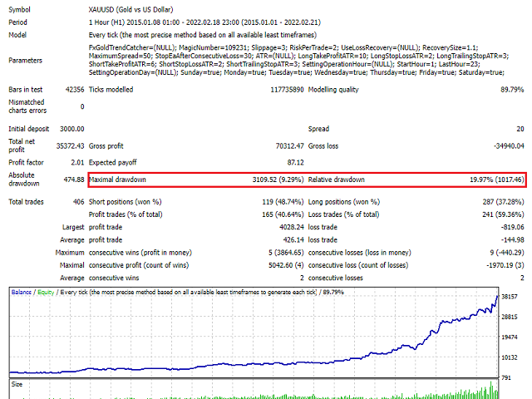The width and height of the screenshot is (532, 399).
Task: Click the Parameters label
Action: (26, 61)
